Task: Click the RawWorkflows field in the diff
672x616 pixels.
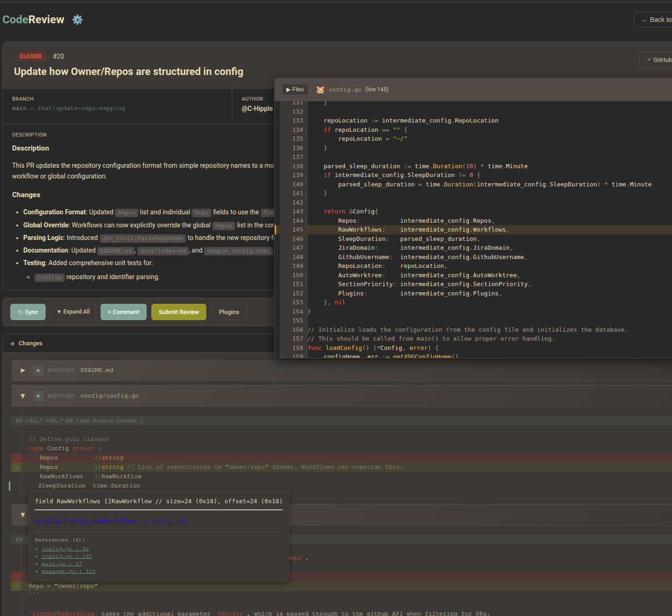Action: [x=61, y=477]
